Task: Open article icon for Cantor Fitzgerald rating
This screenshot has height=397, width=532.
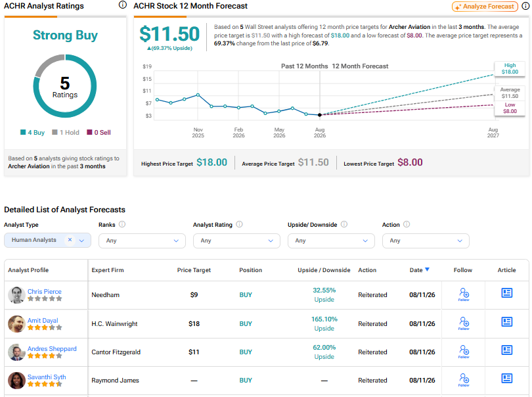Action: 506,350
